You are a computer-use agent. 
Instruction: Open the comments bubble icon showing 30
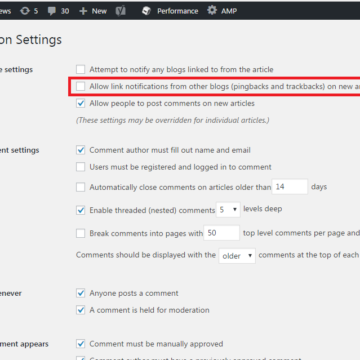click(x=52, y=11)
